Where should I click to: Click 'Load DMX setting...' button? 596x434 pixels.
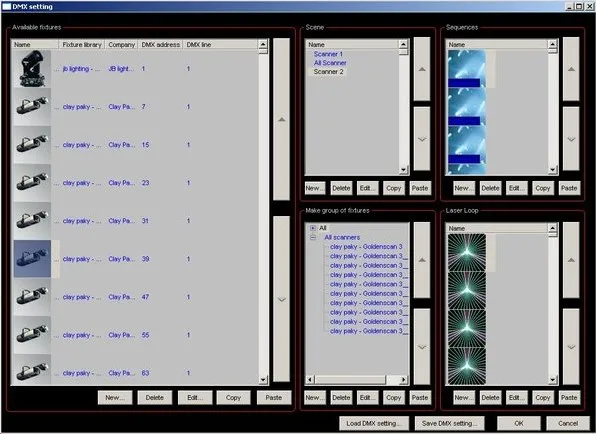[x=374, y=423]
